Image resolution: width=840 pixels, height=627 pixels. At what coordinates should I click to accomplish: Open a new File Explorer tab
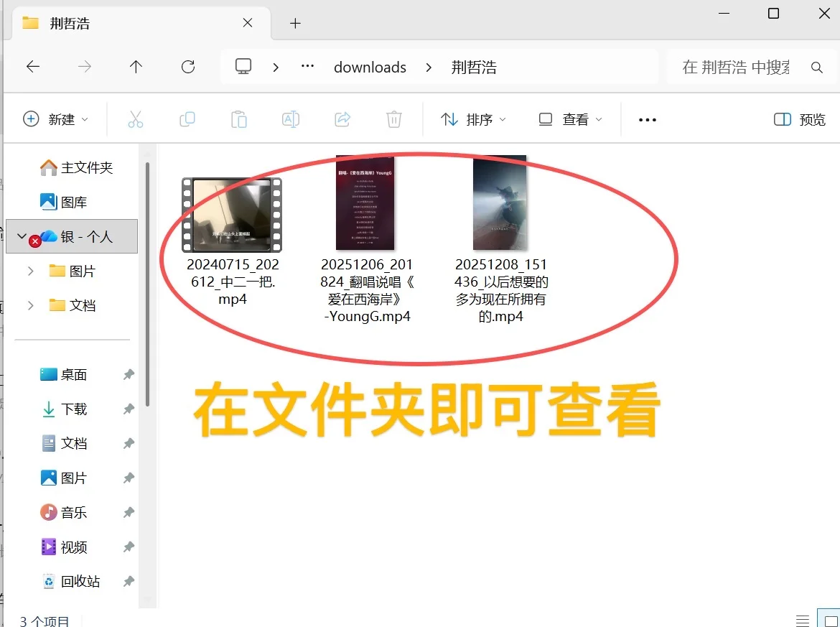295,23
